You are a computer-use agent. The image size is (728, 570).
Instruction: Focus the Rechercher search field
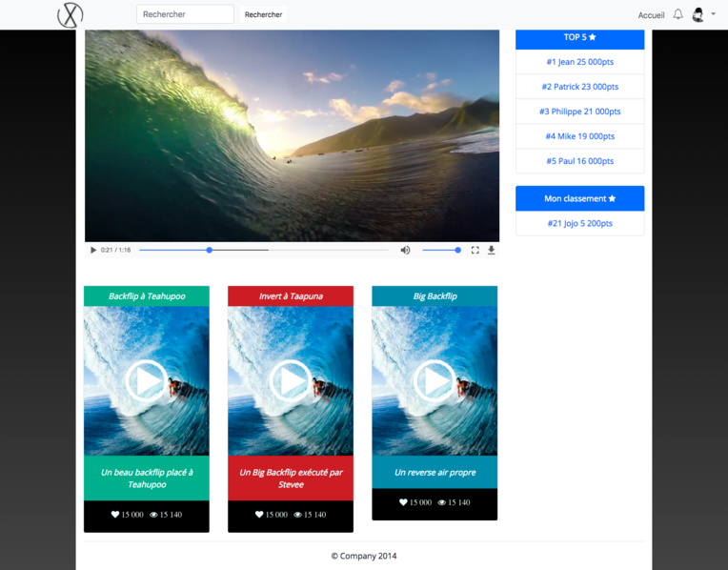[185, 14]
